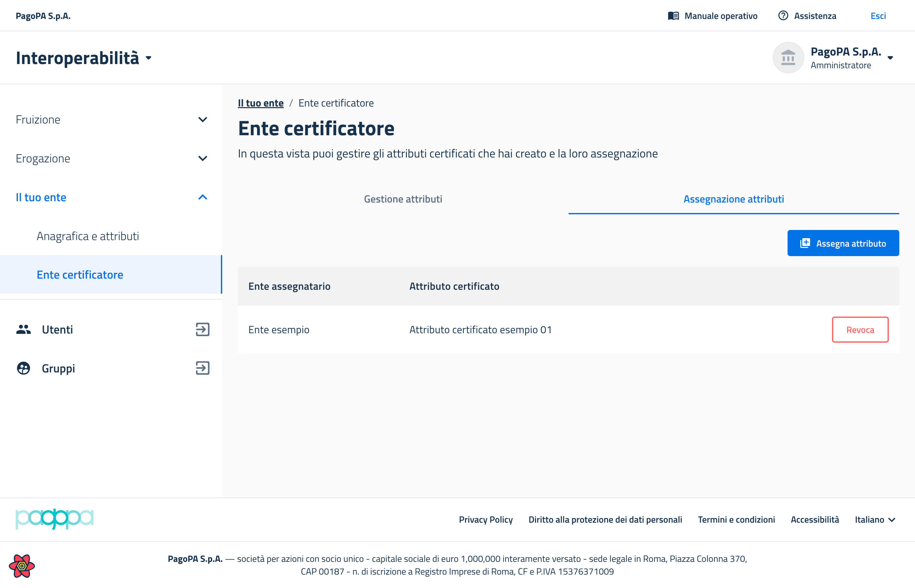Click the PagoPA logo in footer

coord(54,519)
